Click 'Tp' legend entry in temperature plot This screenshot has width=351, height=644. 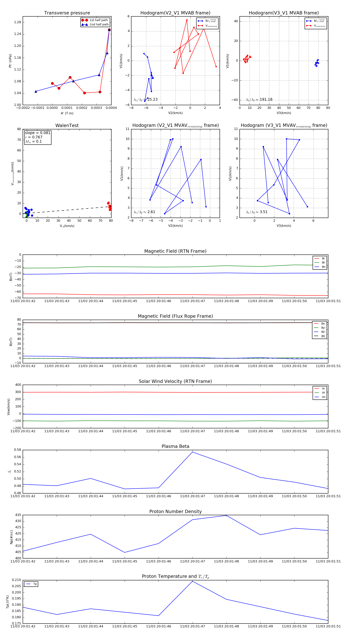(31, 584)
